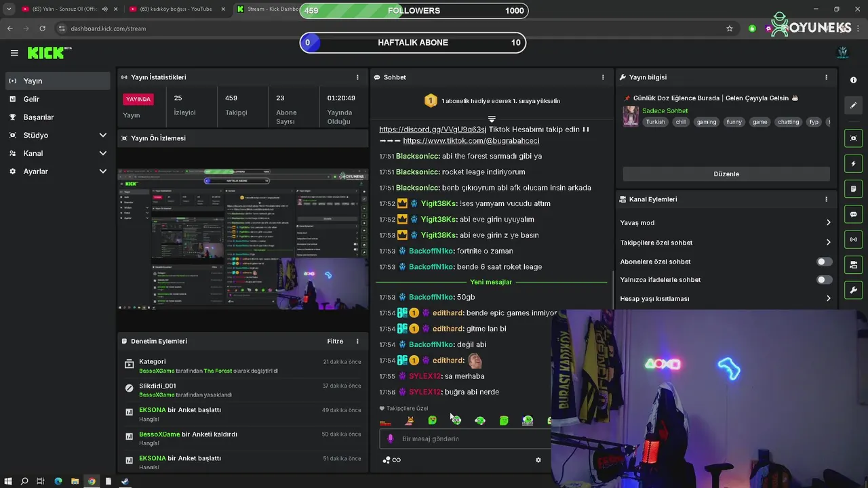This screenshot has height=488, width=868.
Task: Open site information icon in address bar
Action: [x=62, y=28]
